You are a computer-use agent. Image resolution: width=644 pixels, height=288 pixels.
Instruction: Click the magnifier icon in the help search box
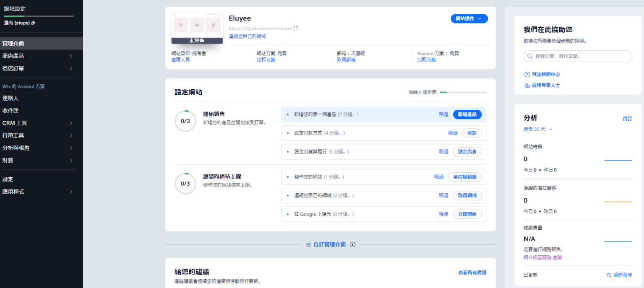(x=530, y=56)
